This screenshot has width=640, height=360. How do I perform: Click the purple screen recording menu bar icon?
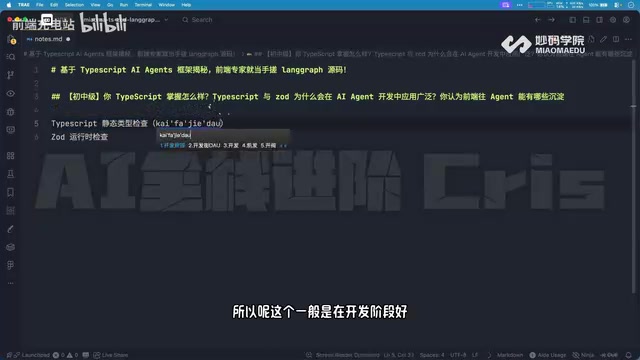coord(506,5)
